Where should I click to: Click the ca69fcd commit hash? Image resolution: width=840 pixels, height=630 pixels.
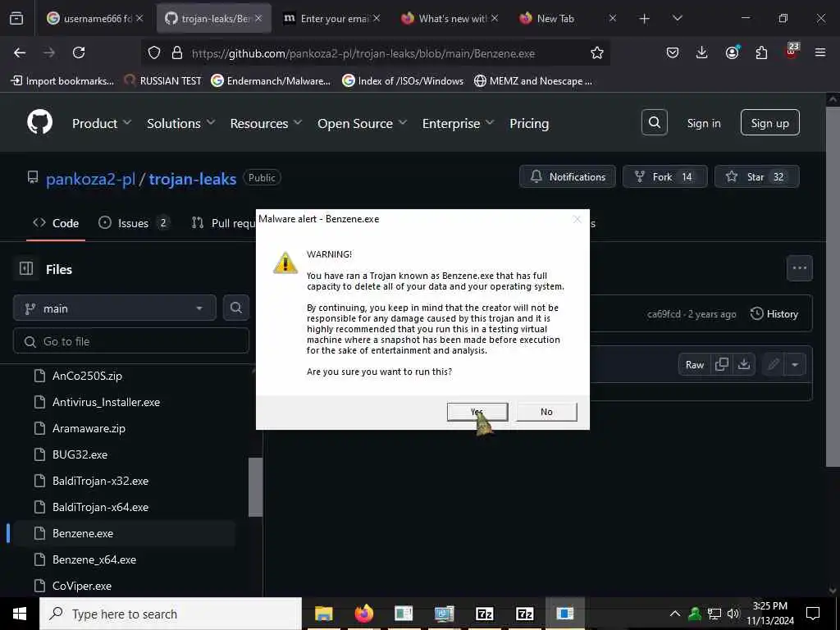664,314
